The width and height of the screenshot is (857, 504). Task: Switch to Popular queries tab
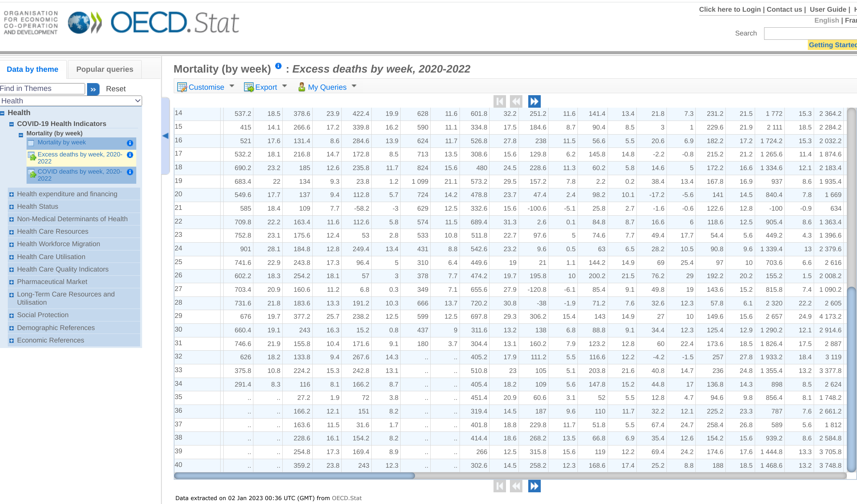coord(105,69)
